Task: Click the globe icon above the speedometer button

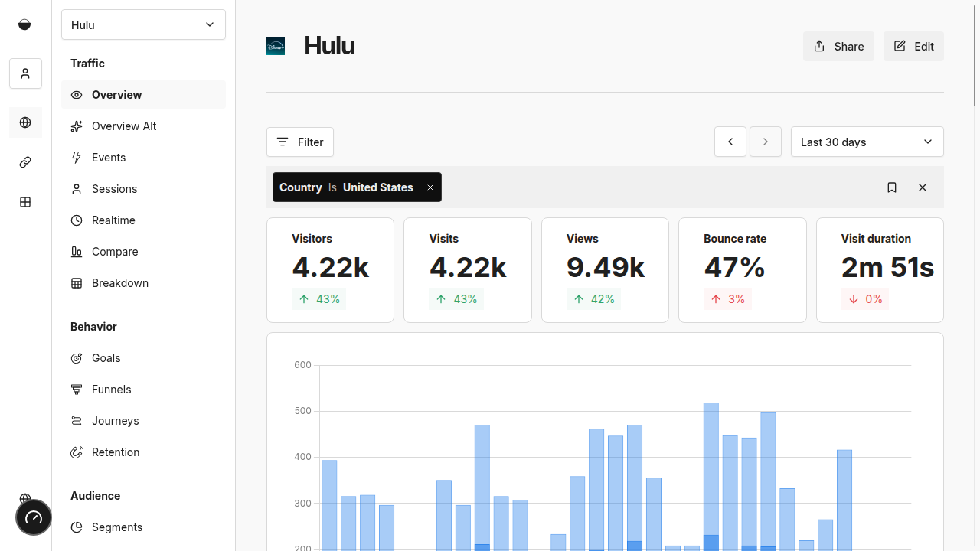Action: coord(25,499)
